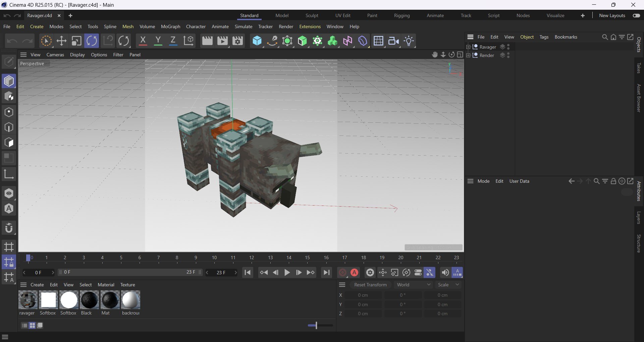Open Object Manager hamburger menu
This screenshot has width=644, height=342.
point(471,37)
